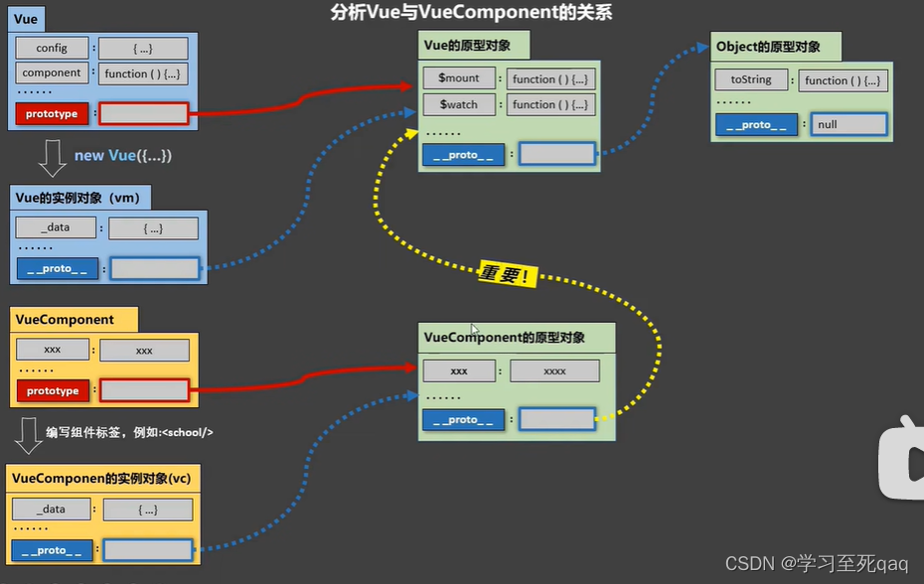This screenshot has height=584, width=924.
Task: Click __proto__ key in VueComponent的原型对象 box
Action: pos(463,419)
